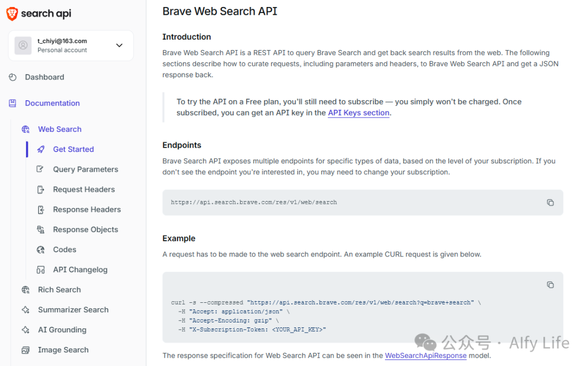Image resolution: width=588 pixels, height=366 pixels.
Task: Click the Get Started rocket icon
Action: pos(41,149)
